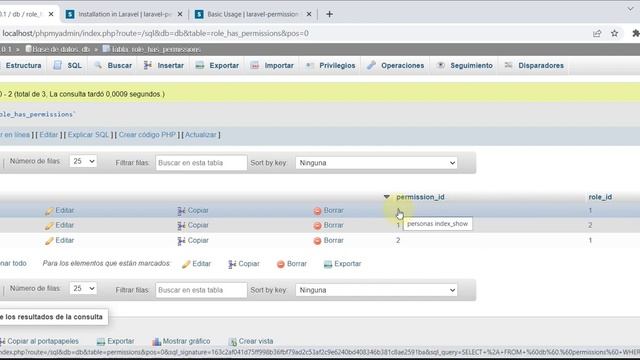Open the Buscar tab
This screenshot has width=640, height=360.
113,65
